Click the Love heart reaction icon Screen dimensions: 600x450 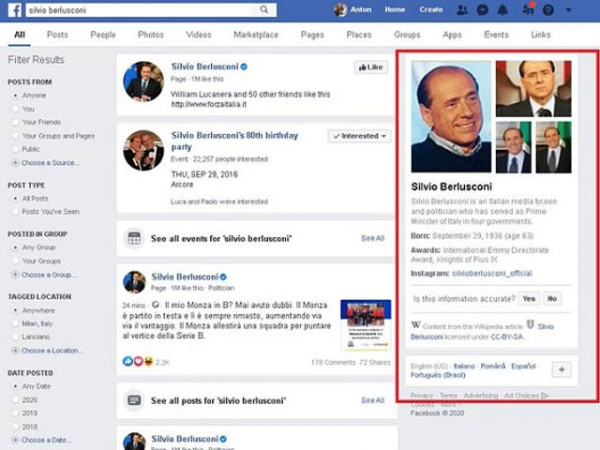(138, 361)
